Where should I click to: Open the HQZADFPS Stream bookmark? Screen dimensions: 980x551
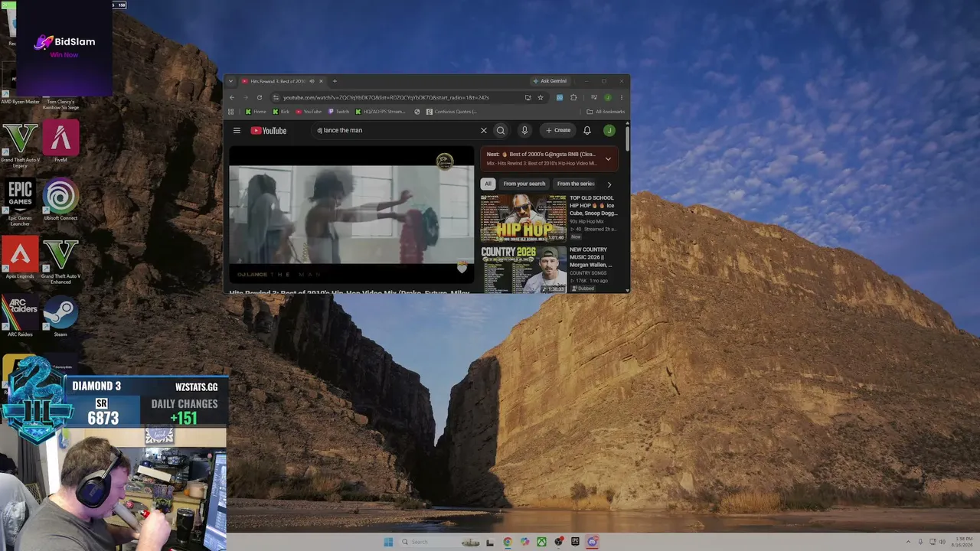(381, 112)
